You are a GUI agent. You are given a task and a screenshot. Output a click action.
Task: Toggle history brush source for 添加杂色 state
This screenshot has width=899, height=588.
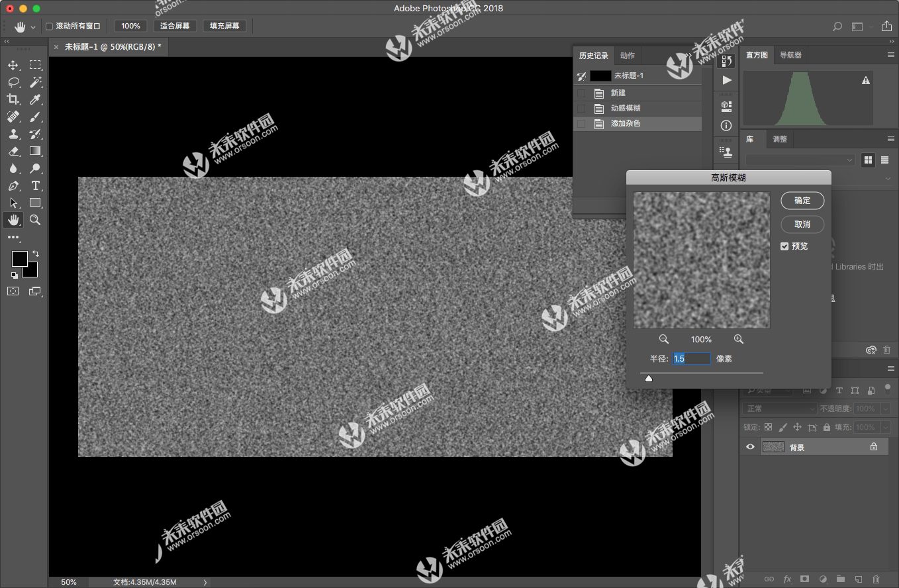pyautogui.click(x=581, y=124)
